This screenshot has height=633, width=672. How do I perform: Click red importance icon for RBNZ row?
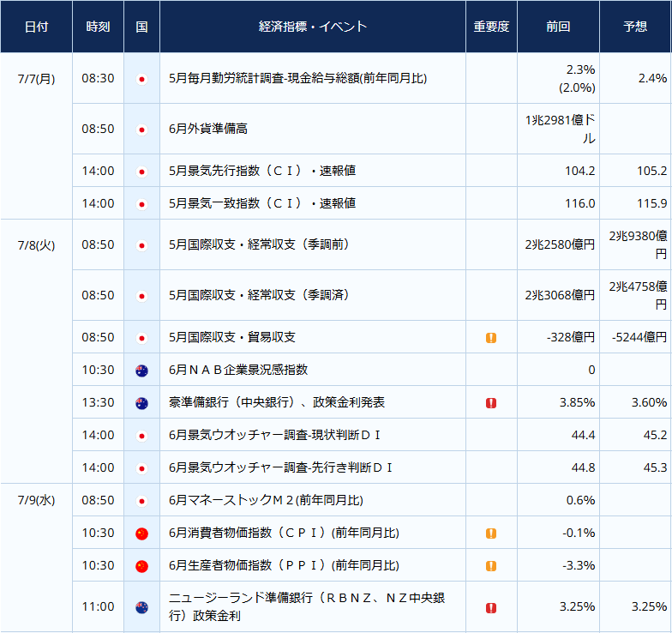click(491, 607)
